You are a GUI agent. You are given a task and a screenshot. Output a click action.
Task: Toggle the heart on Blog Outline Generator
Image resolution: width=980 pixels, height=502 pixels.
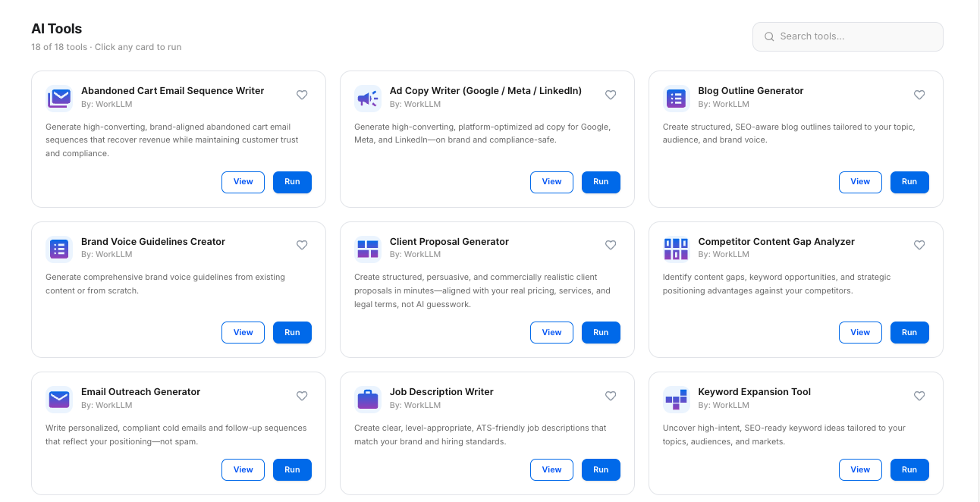click(919, 95)
